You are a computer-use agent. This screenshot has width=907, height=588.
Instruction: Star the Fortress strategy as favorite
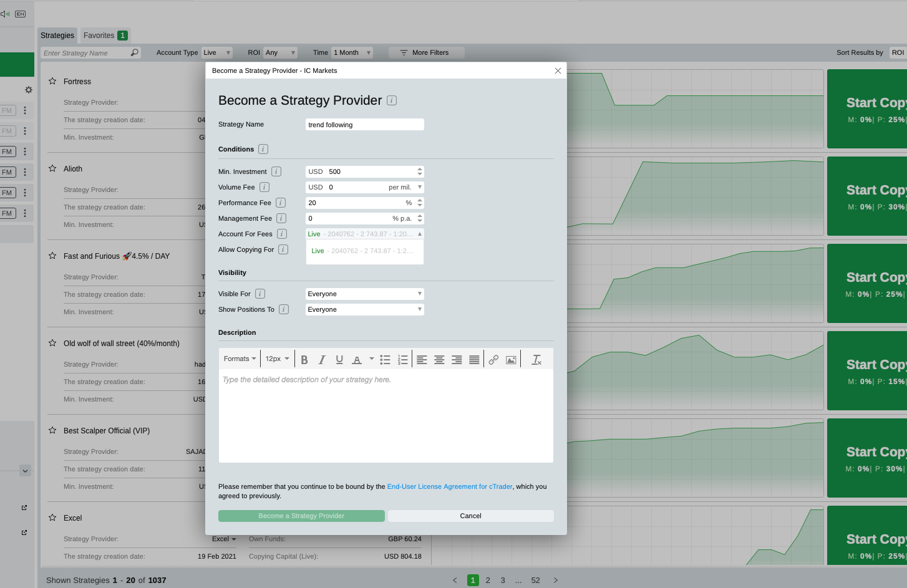pyautogui.click(x=52, y=81)
